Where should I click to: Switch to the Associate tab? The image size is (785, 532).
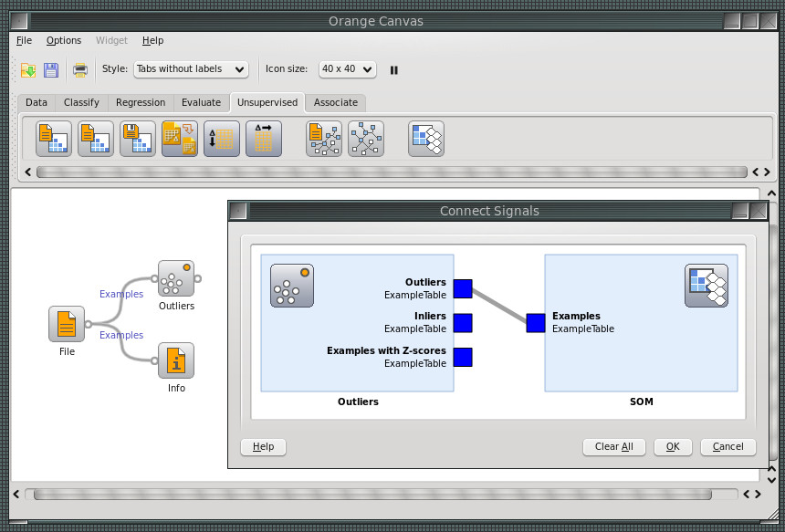(336, 102)
